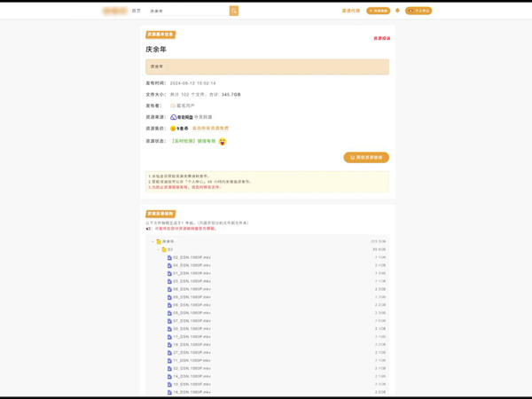532x399 pixels.
Task: Click the gold coin price icon
Action: [173, 129]
